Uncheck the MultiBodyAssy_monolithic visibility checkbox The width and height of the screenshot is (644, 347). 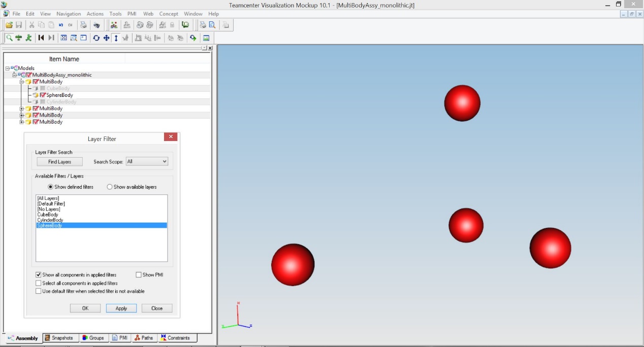(28, 75)
